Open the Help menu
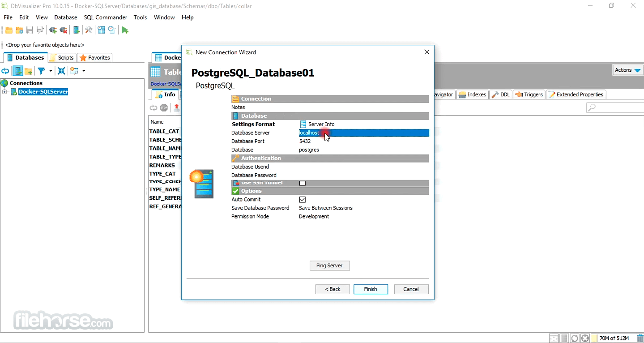 [188, 17]
